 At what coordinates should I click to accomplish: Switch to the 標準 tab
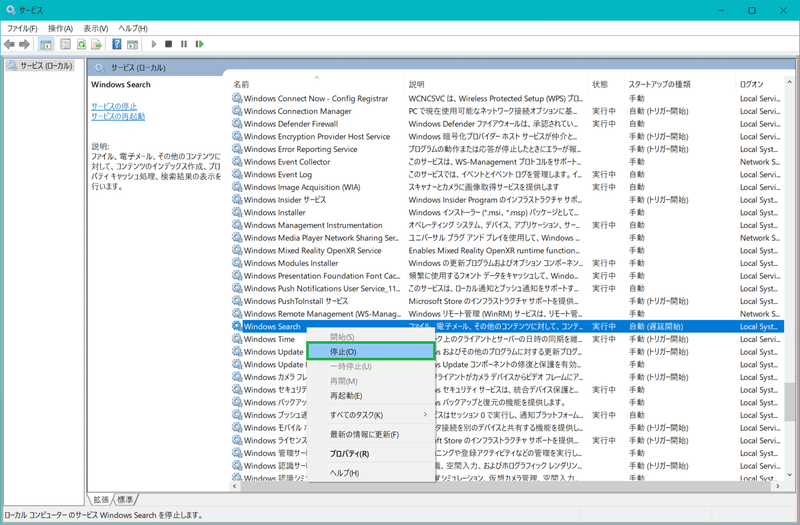pos(125,499)
